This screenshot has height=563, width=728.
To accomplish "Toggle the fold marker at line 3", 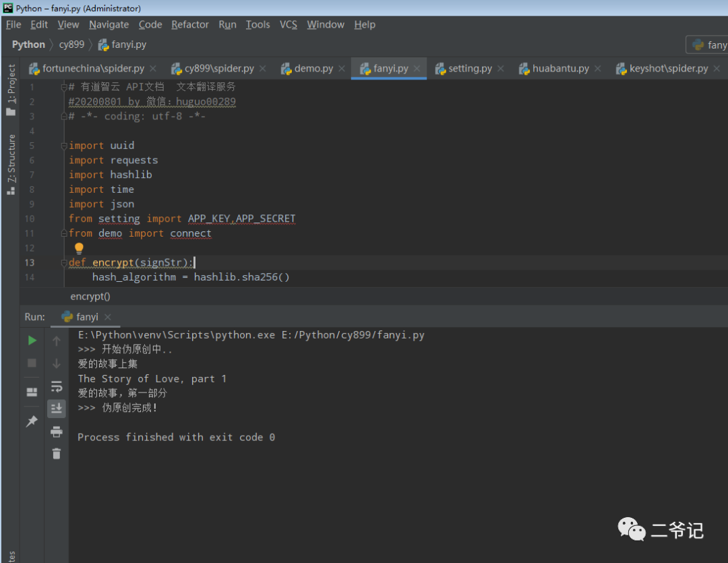I will coord(63,116).
